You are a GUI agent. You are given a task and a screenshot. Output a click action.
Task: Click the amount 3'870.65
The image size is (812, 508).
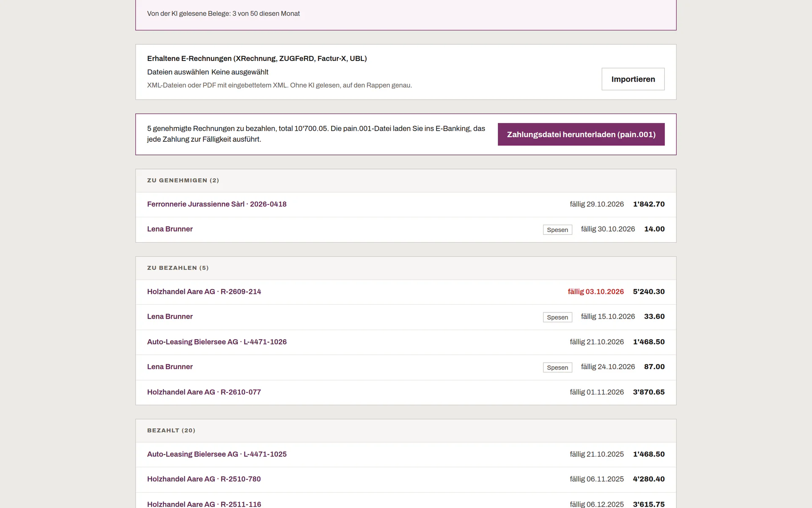click(x=649, y=392)
